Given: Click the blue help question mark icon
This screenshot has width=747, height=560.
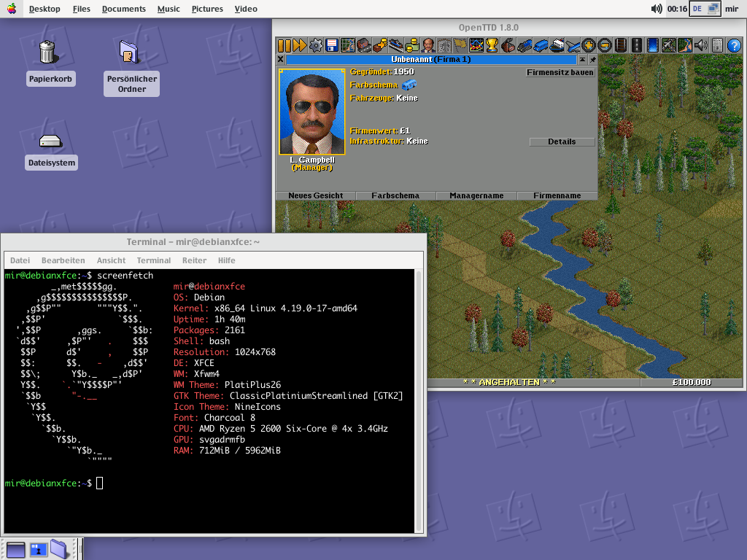Looking at the screenshot, I should 734,46.
